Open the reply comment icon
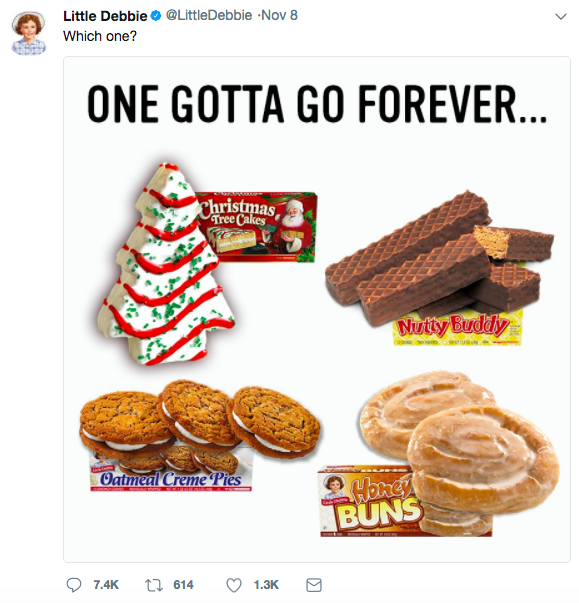The height and width of the screenshot is (603, 579). [x=73, y=585]
